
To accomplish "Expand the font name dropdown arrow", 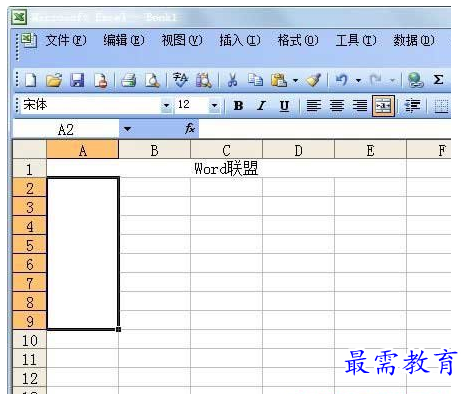I will pyautogui.click(x=166, y=106).
